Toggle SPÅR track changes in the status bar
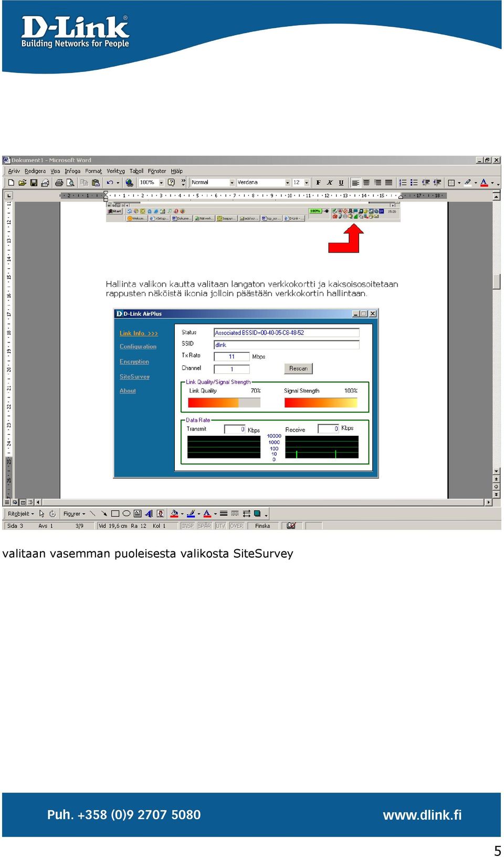 [205, 526]
